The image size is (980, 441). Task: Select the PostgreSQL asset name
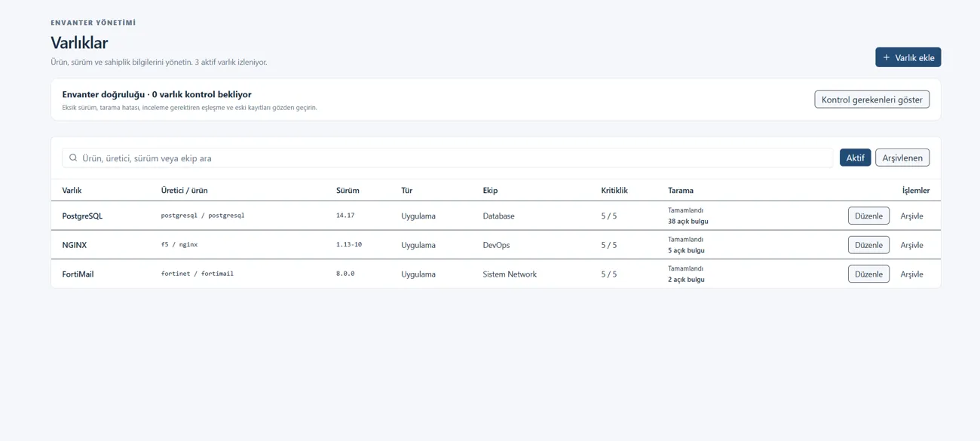coord(82,216)
